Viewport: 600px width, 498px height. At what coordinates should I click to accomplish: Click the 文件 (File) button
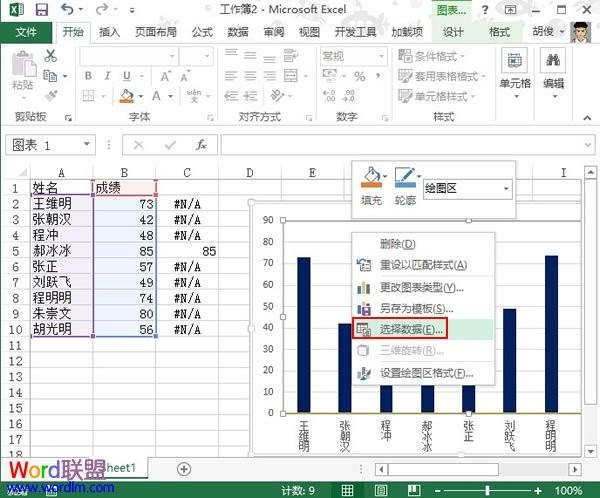26,32
